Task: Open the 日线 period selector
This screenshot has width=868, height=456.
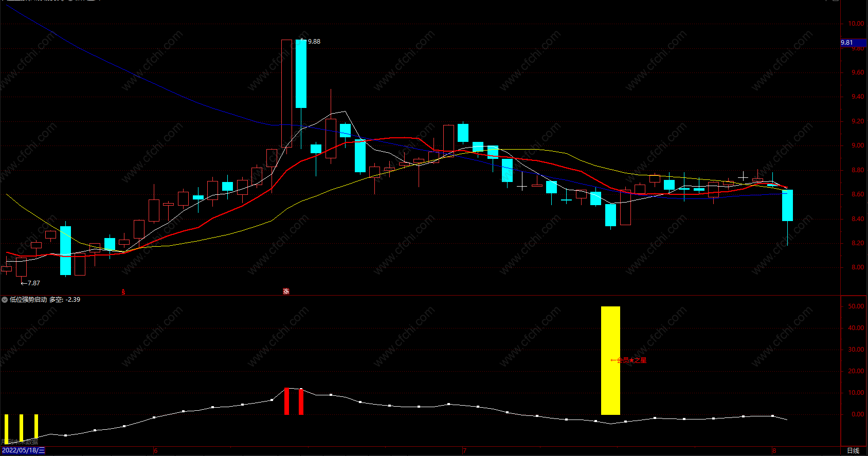Action: 853,450
